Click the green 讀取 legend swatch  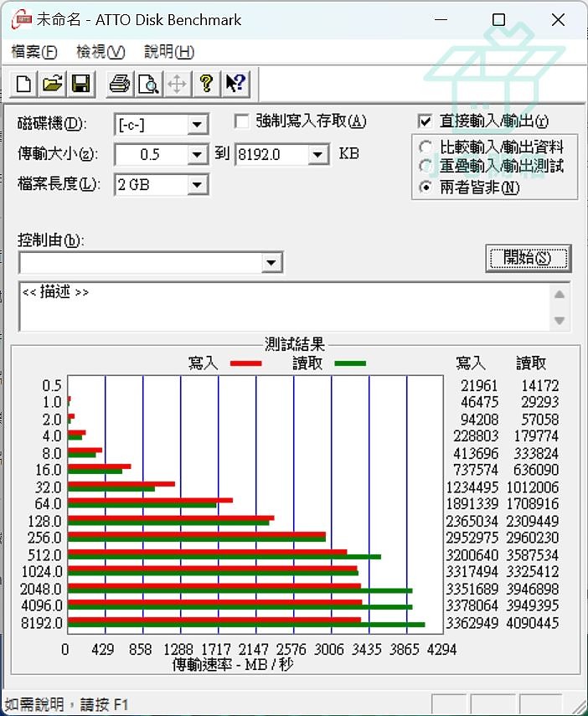[x=350, y=363]
